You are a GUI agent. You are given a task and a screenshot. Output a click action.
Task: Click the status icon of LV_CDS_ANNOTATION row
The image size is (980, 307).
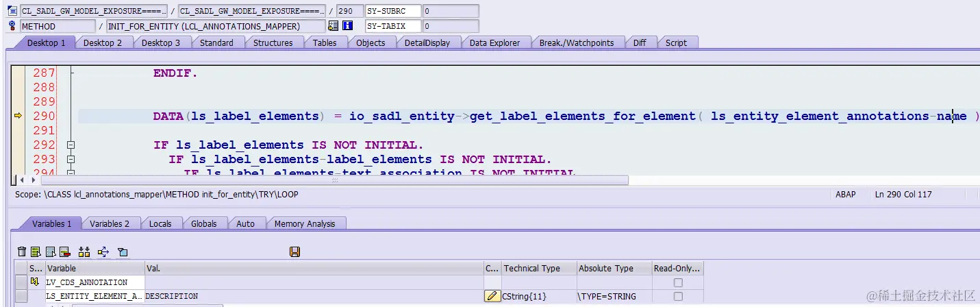pyautogui.click(x=36, y=282)
